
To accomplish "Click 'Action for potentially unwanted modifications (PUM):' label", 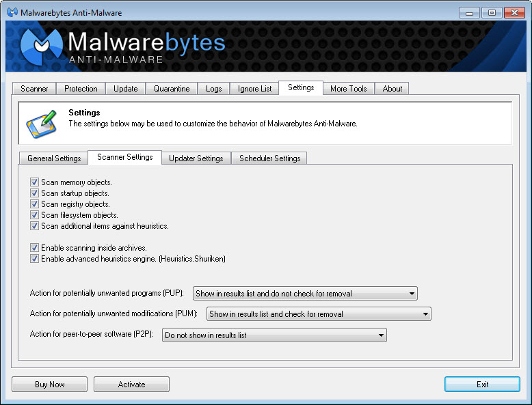I will coord(114,313).
